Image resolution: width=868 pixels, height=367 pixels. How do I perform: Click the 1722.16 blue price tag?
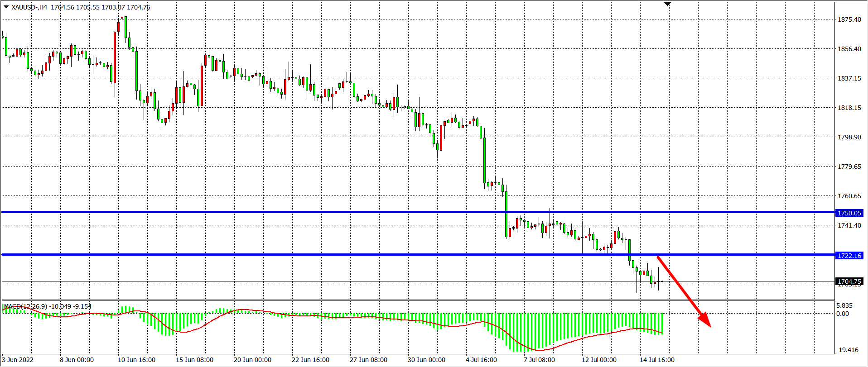pos(849,256)
